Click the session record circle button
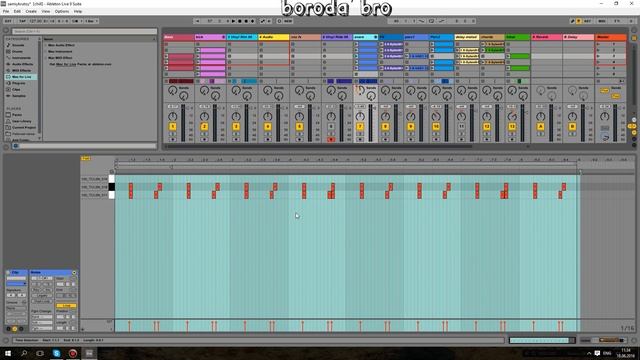The image size is (640, 360). point(280,21)
